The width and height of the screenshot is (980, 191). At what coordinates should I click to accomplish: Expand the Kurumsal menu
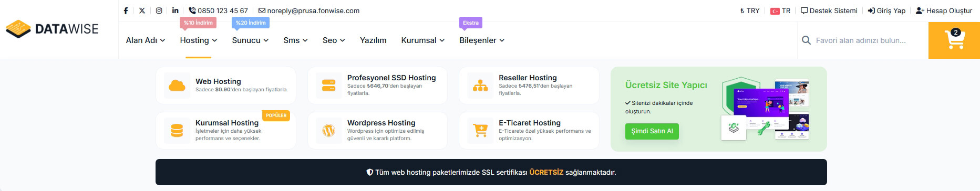tap(423, 40)
